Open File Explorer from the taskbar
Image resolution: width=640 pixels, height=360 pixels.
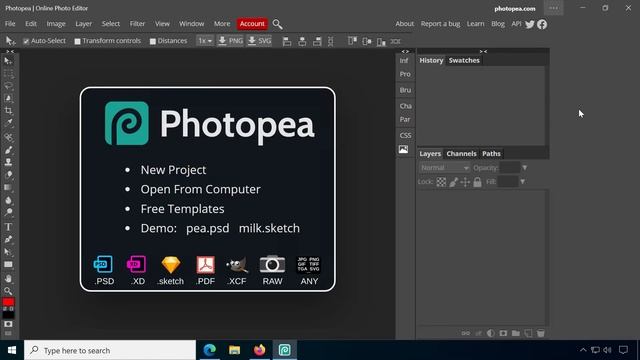234,350
